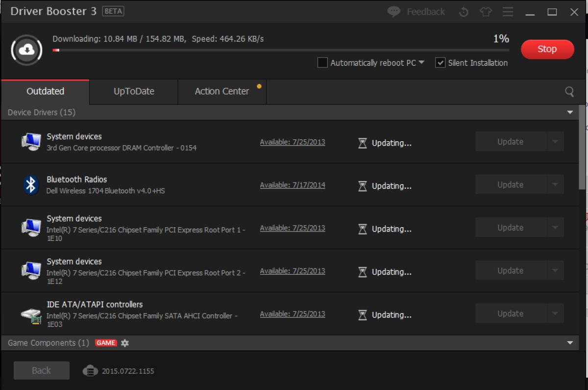Click the IDE ATA/ATAPI controller drive icon
This screenshot has height=390, width=588.
pos(31,315)
